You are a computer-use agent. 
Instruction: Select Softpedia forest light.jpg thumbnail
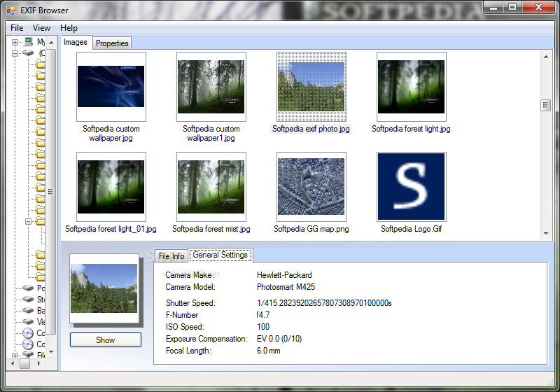tap(412, 87)
